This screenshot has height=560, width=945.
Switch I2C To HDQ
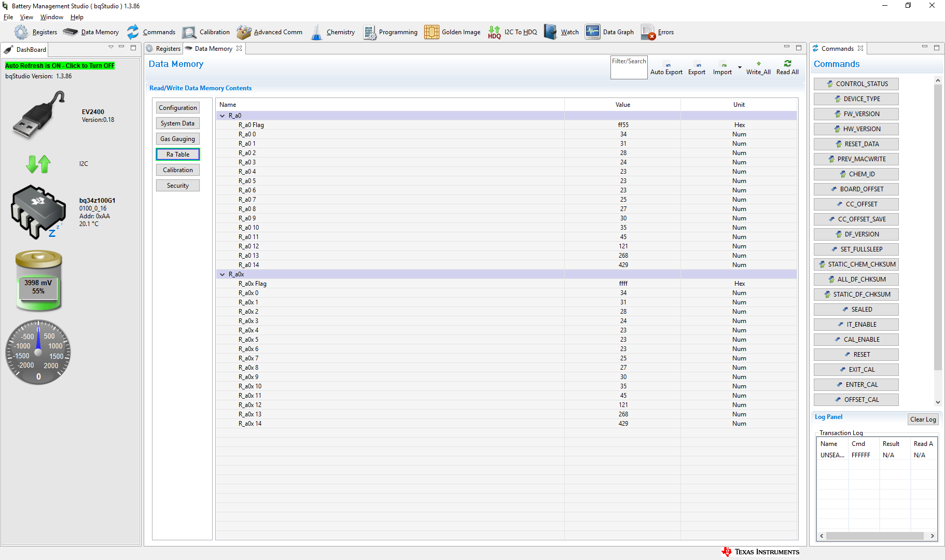(x=512, y=32)
